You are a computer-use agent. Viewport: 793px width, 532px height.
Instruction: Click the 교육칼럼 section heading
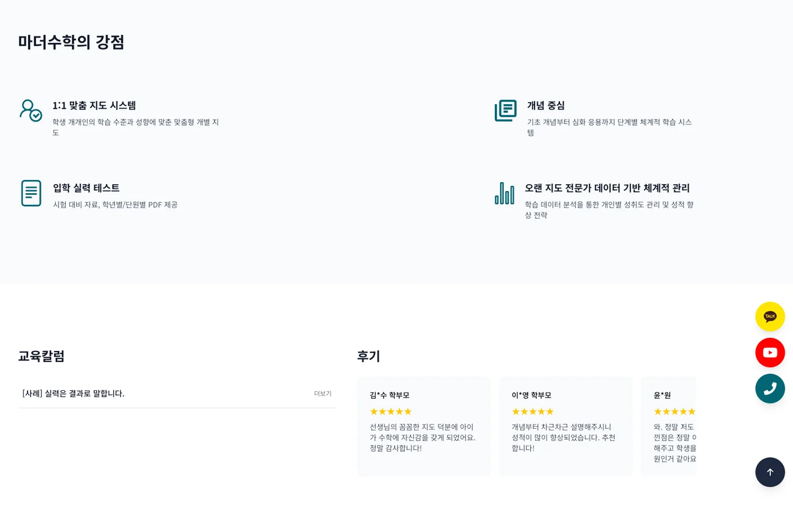pos(41,356)
